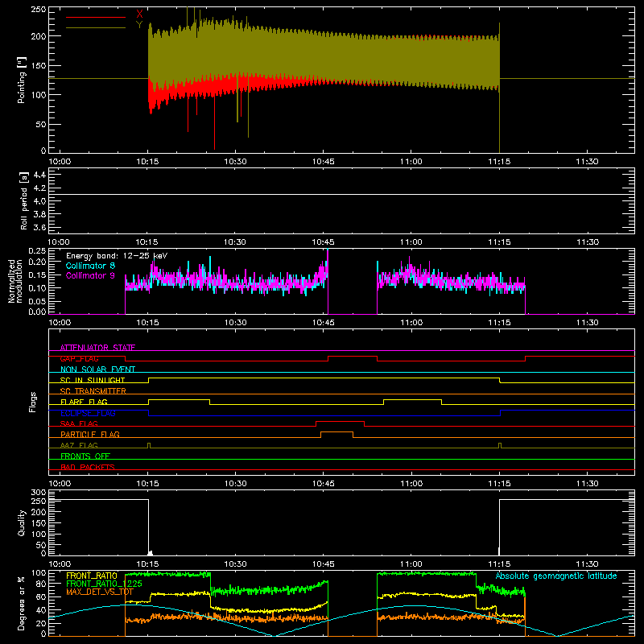Click the AAZ flag pulse near 10:15
Image resolution: width=644 pixels, height=644 pixels.
[x=149, y=445]
